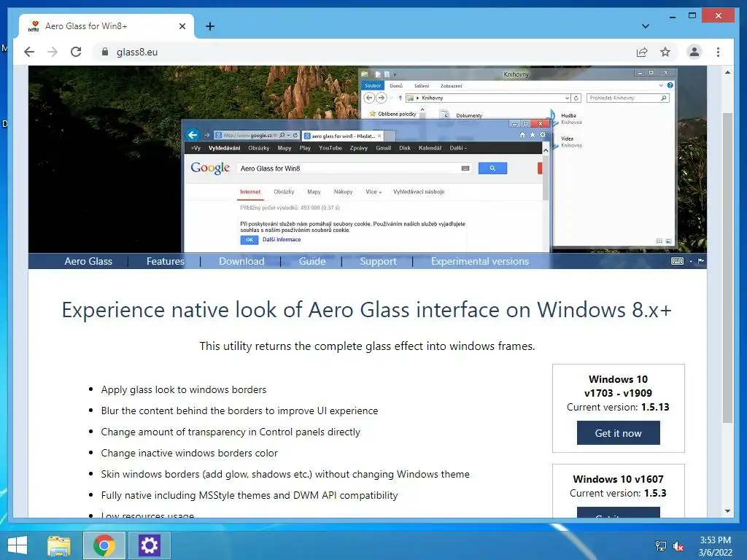
Task: Click 'Blur the content behind the borders' text
Action: [x=239, y=411]
